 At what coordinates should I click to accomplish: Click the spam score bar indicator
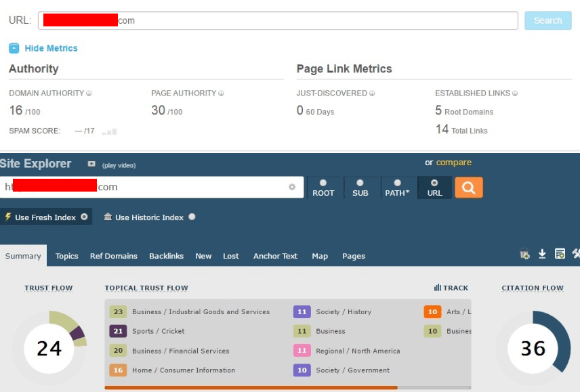(x=110, y=131)
